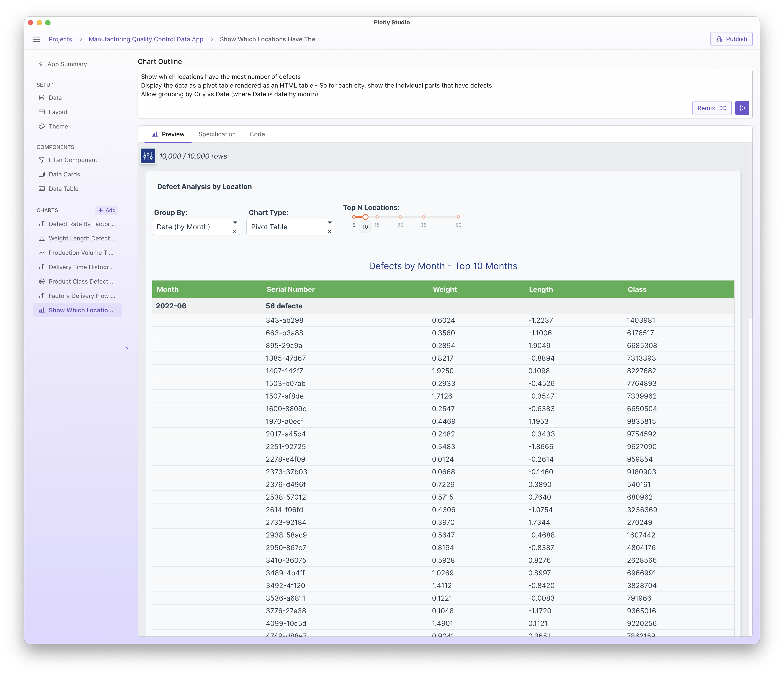Set Top N Locations slider to 25

400,217
